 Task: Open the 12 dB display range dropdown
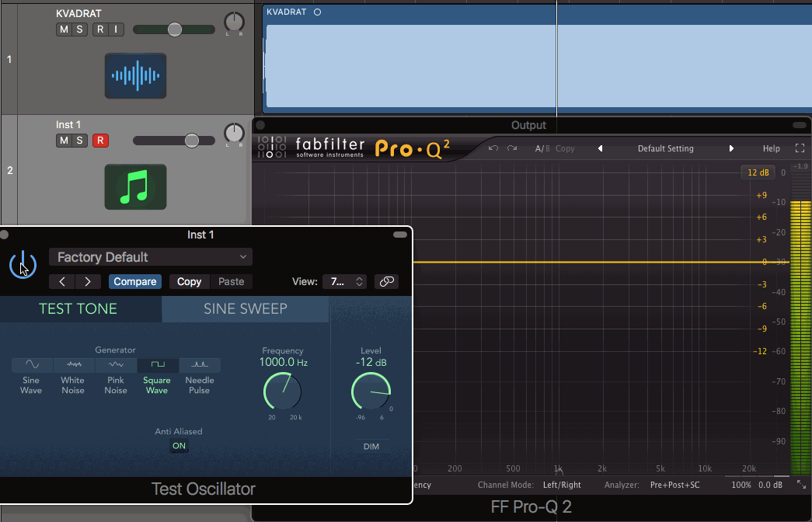758,172
